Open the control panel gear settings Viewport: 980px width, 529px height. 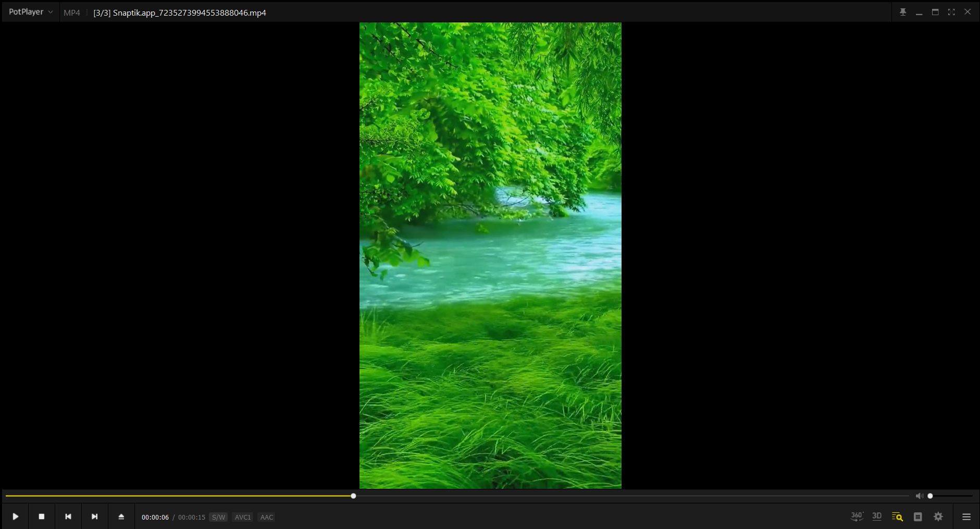(x=938, y=516)
